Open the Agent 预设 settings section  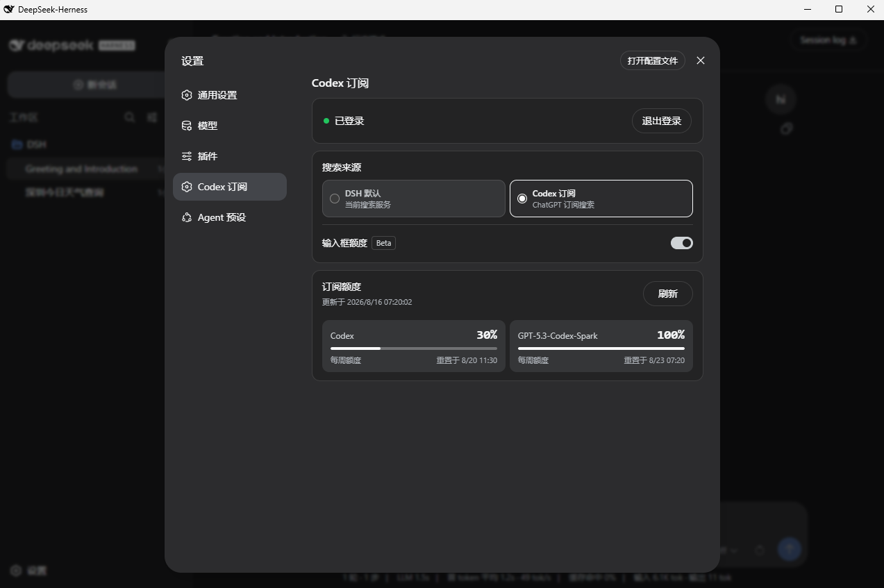click(x=229, y=217)
